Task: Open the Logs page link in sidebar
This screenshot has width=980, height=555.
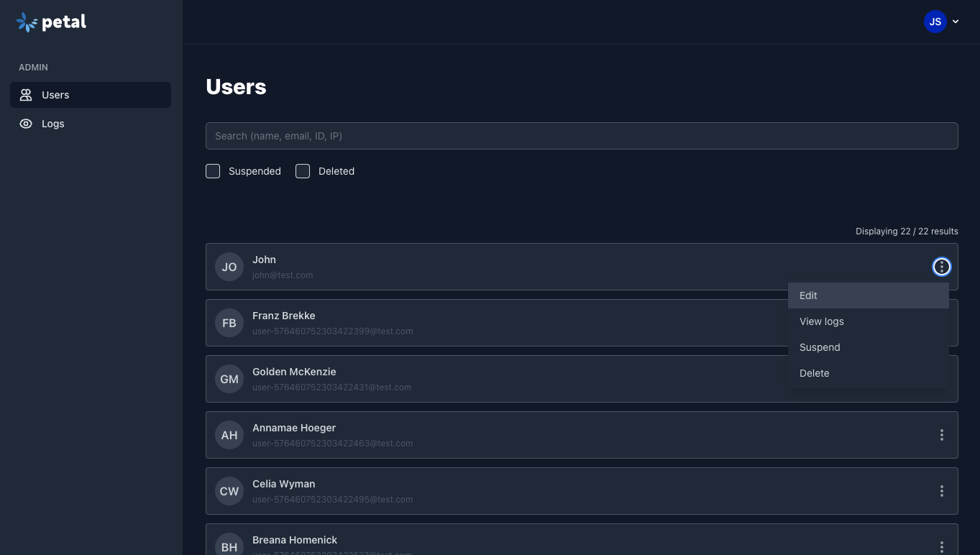Action: click(53, 124)
